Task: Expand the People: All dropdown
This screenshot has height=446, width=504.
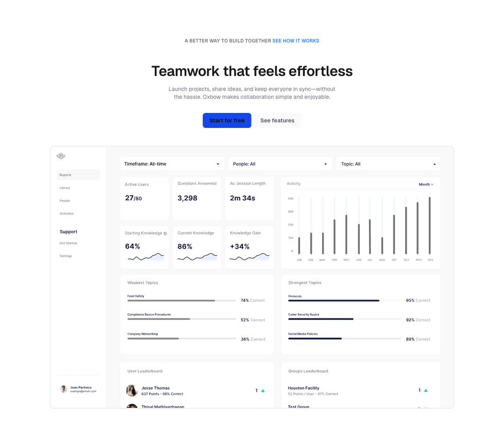Action: point(280,164)
